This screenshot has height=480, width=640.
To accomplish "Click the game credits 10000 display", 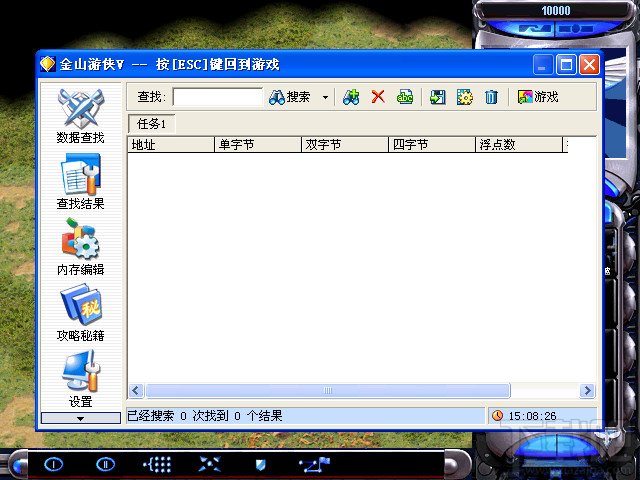I will coord(556,10).
